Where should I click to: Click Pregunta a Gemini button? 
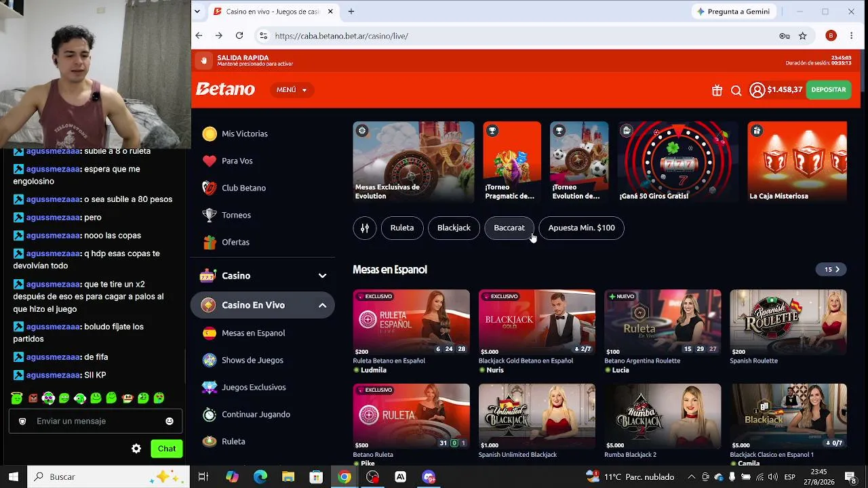(733, 12)
